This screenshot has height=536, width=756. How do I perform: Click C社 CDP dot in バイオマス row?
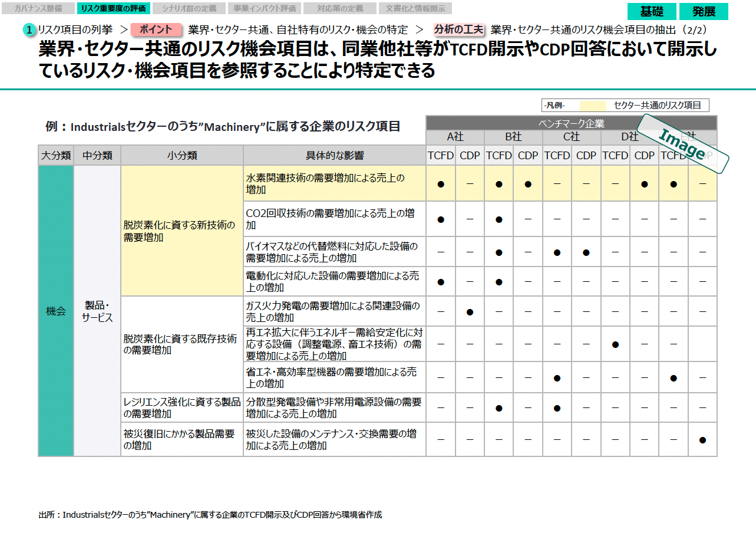point(586,252)
